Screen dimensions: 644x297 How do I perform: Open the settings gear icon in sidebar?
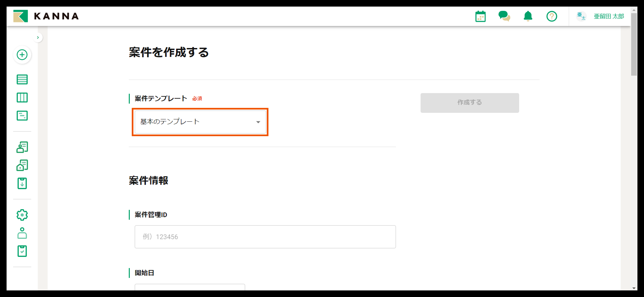[22, 215]
